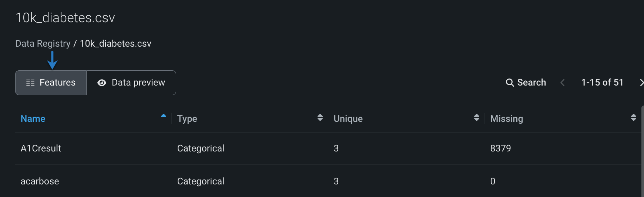Toggle Name column ascending sort arrow
Screen dimensions: 644x197
[x=164, y=116]
